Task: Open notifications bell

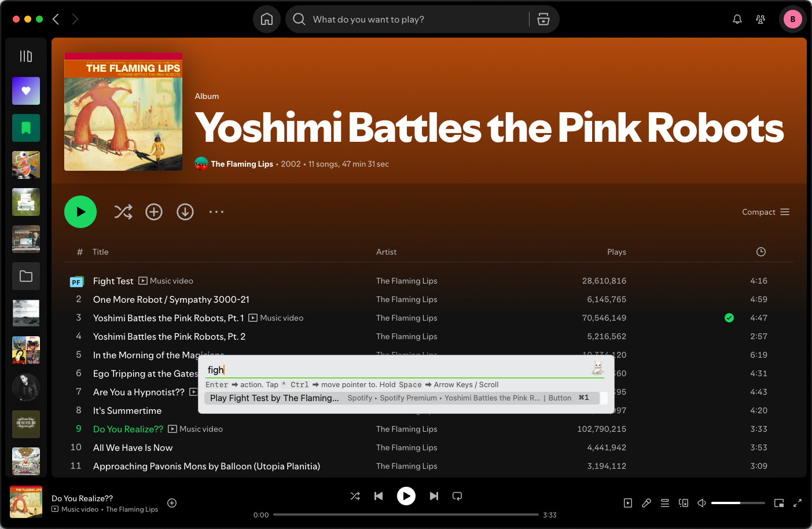Action: (x=737, y=19)
